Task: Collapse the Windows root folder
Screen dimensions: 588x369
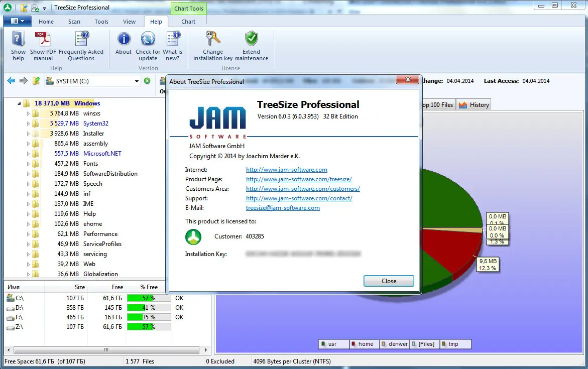Action: (x=19, y=103)
